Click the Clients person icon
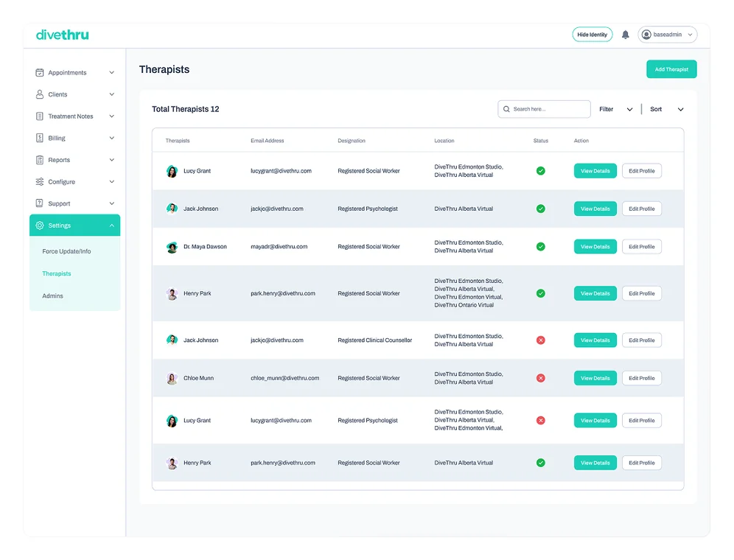 40,94
